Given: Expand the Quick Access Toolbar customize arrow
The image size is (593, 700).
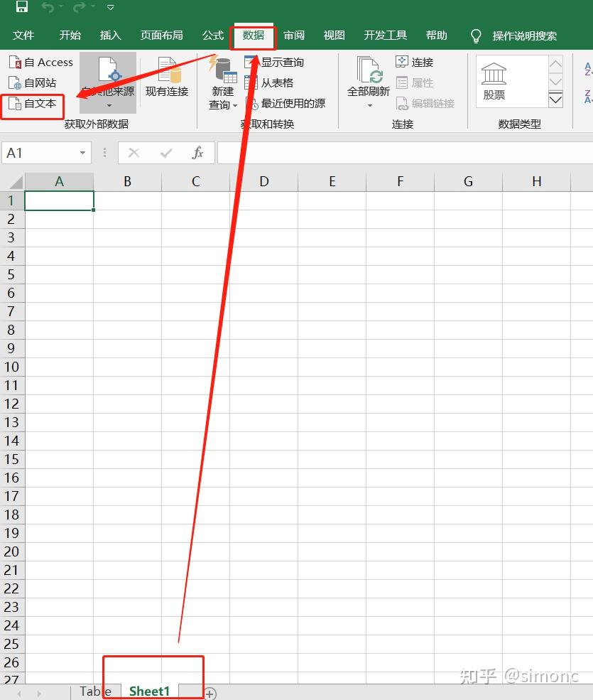Looking at the screenshot, I should point(111,7).
